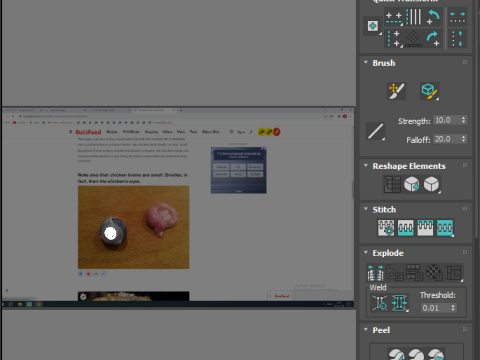Activate the Relax brush cube icon

429,91
